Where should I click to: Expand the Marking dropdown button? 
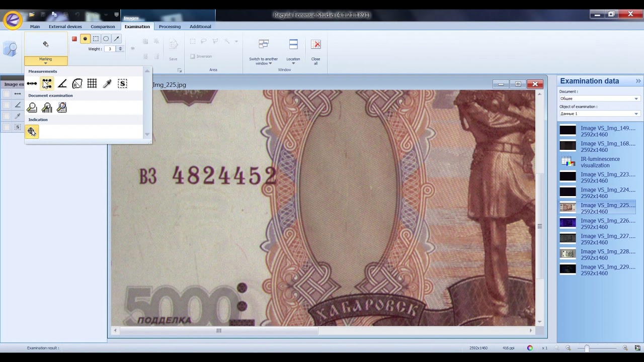tap(46, 60)
